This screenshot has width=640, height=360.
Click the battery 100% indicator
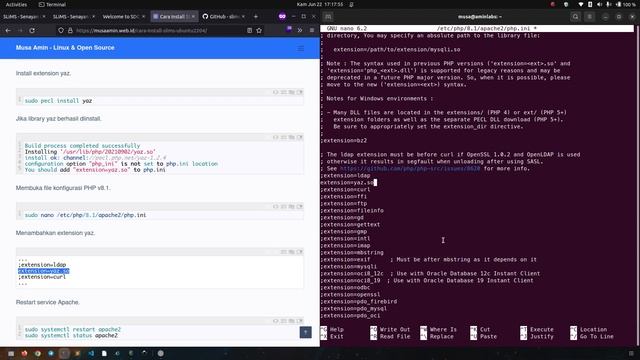626,4
